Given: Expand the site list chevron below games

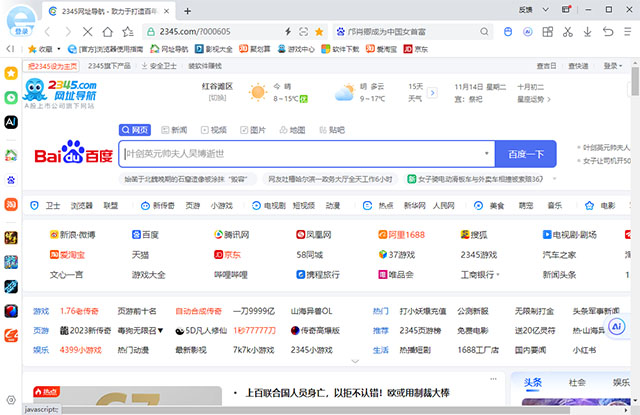Looking at the screenshot, I should (x=355, y=361).
